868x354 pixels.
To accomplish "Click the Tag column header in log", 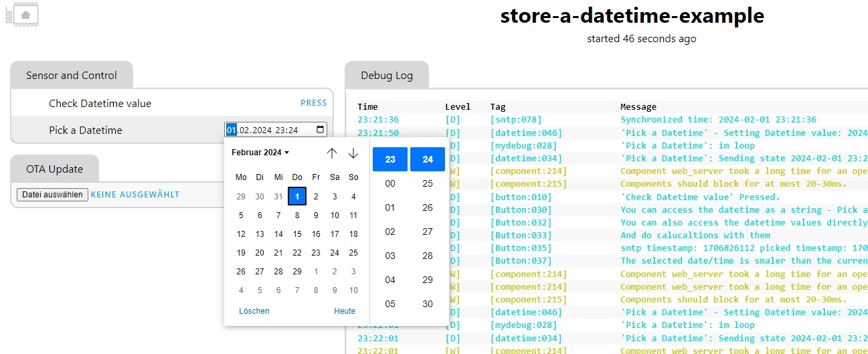I will 498,106.
